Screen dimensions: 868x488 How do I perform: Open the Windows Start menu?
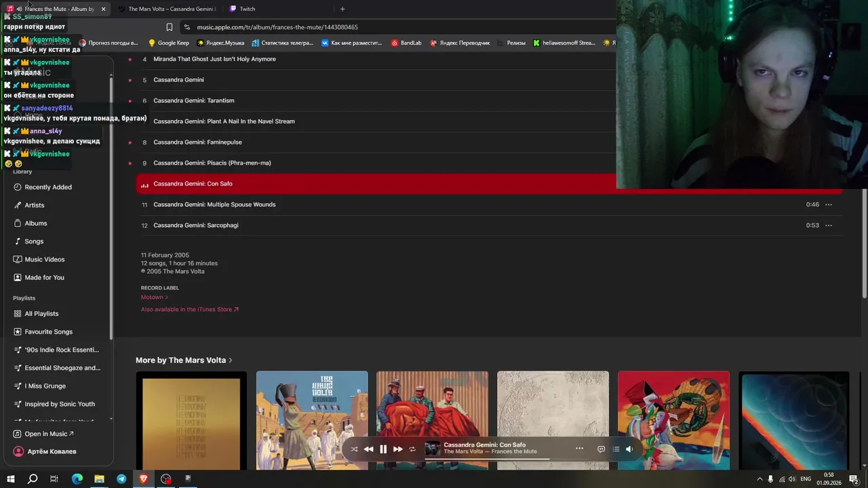10,479
